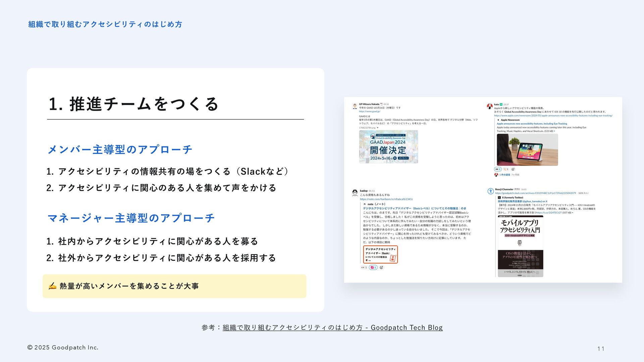This screenshot has height=362, width=644.
Task: Open the 技術評論社販売促進部 (@gihyo_hansoku) on X link
Action: [523, 201]
